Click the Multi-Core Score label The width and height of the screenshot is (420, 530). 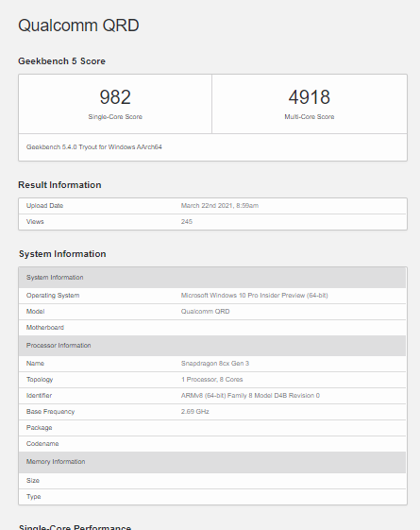tap(310, 116)
